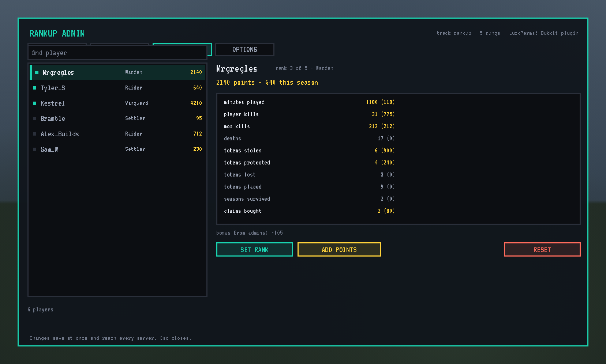
Task: Click the 'seasons survived' stat label
Action: [247, 199]
